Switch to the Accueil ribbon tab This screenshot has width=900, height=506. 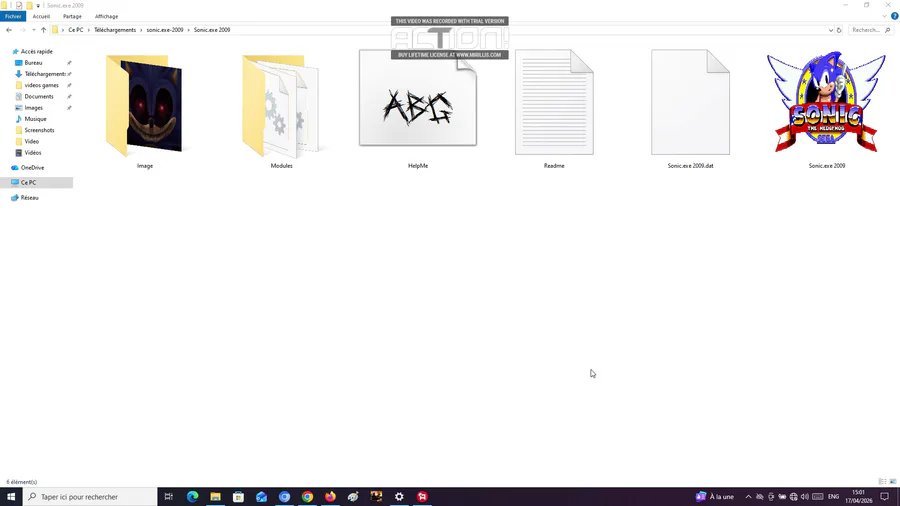[41, 17]
